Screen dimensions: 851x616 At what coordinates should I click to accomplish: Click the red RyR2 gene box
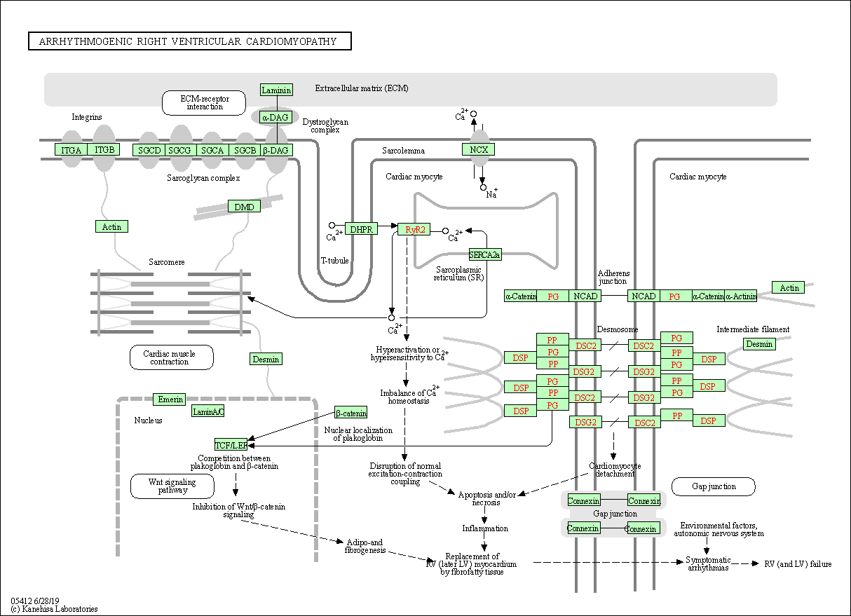(x=414, y=229)
